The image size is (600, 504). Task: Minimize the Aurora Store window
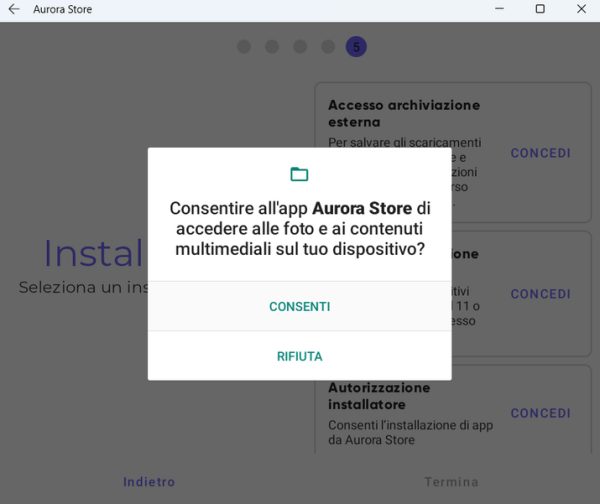[x=499, y=9]
